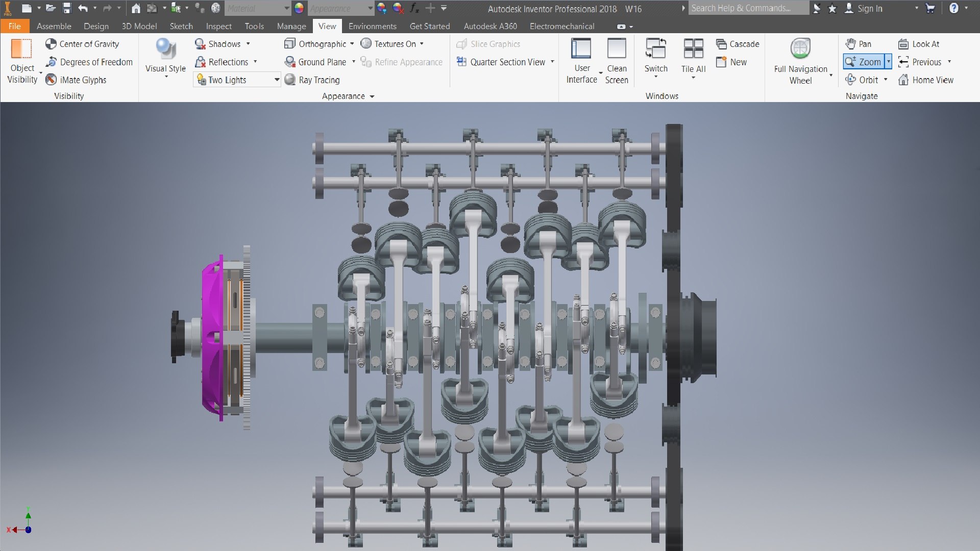Image resolution: width=980 pixels, height=551 pixels.
Task: Go to Previous view
Action: coord(920,62)
